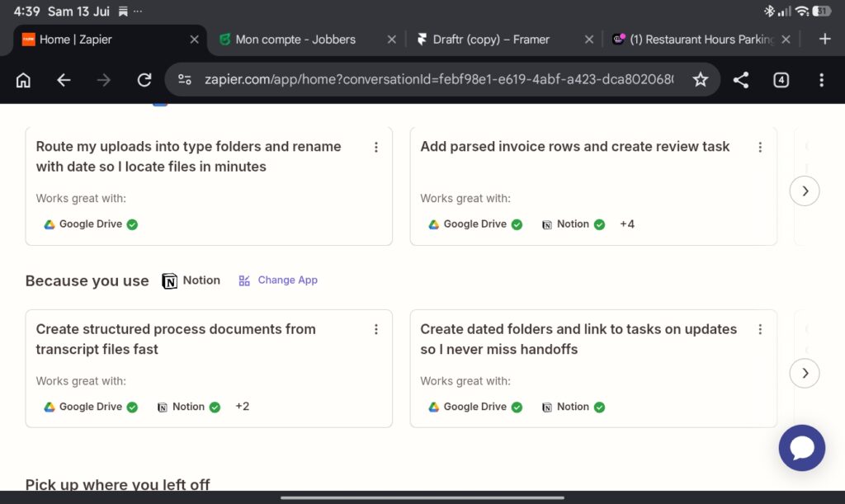Click Google Drive icon in dated folders card
This screenshot has width=845, height=504.
[x=434, y=407]
